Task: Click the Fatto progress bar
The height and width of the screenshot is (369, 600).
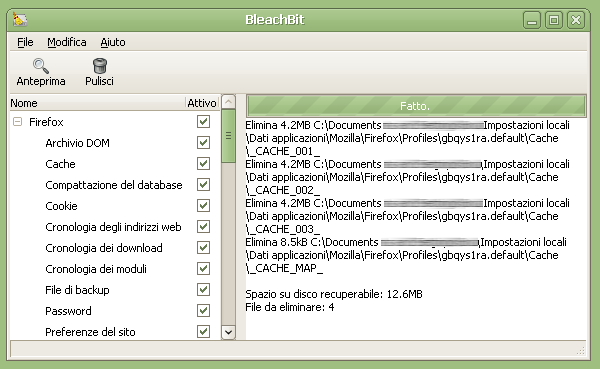Action: pos(416,106)
